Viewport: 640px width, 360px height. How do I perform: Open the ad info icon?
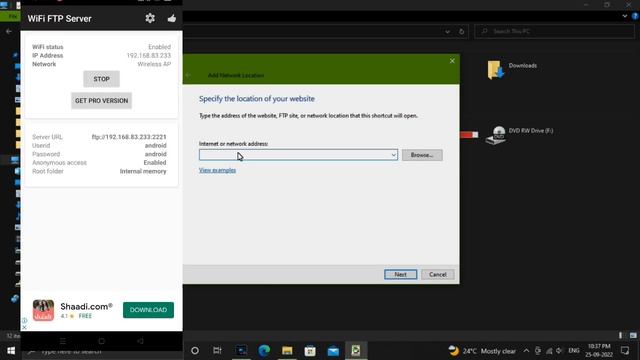[x=24, y=320]
